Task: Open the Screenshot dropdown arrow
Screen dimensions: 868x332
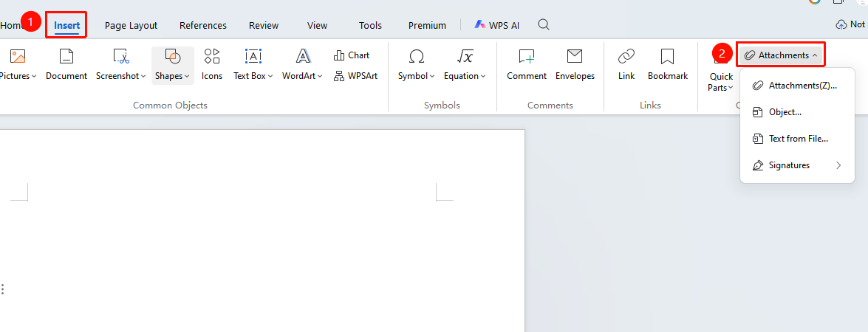Action: pos(143,76)
